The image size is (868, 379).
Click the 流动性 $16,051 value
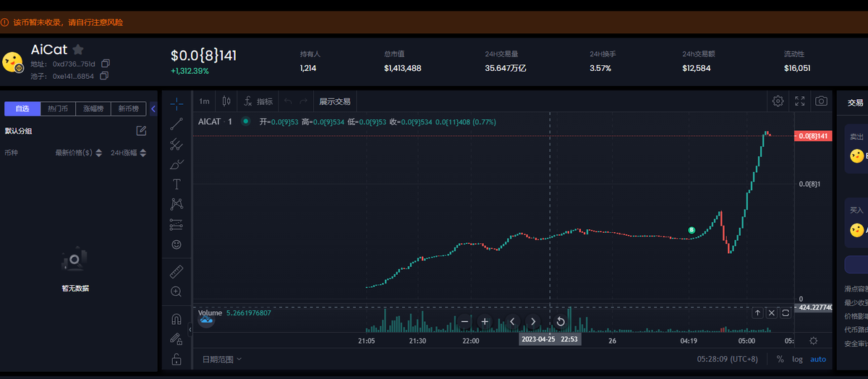coord(797,68)
